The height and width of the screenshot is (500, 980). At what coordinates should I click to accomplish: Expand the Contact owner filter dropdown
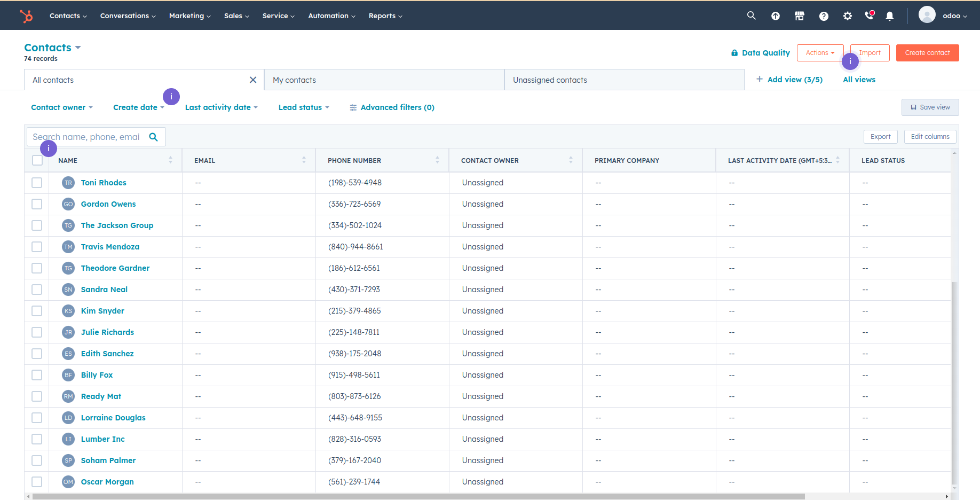pyautogui.click(x=61, y=107)
